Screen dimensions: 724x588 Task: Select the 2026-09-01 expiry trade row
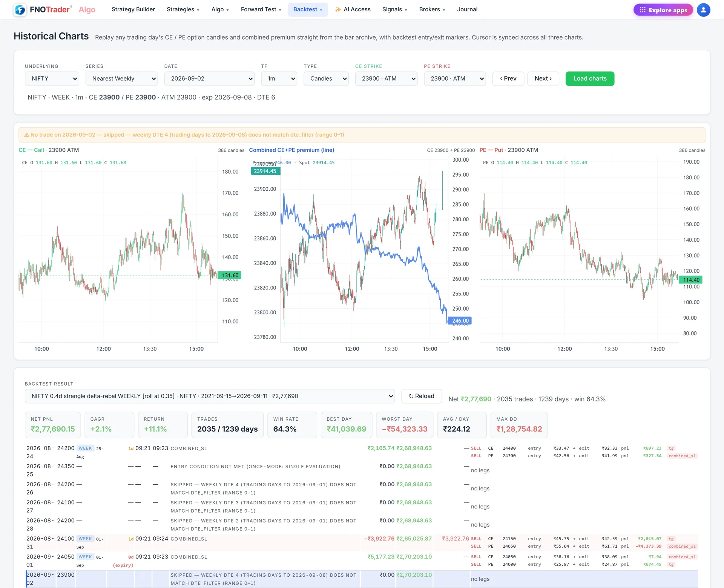(362, 560)
